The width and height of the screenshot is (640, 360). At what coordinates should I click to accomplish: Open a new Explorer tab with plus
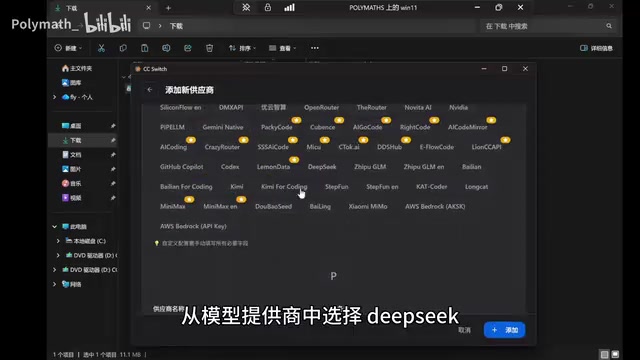[168, 8]
